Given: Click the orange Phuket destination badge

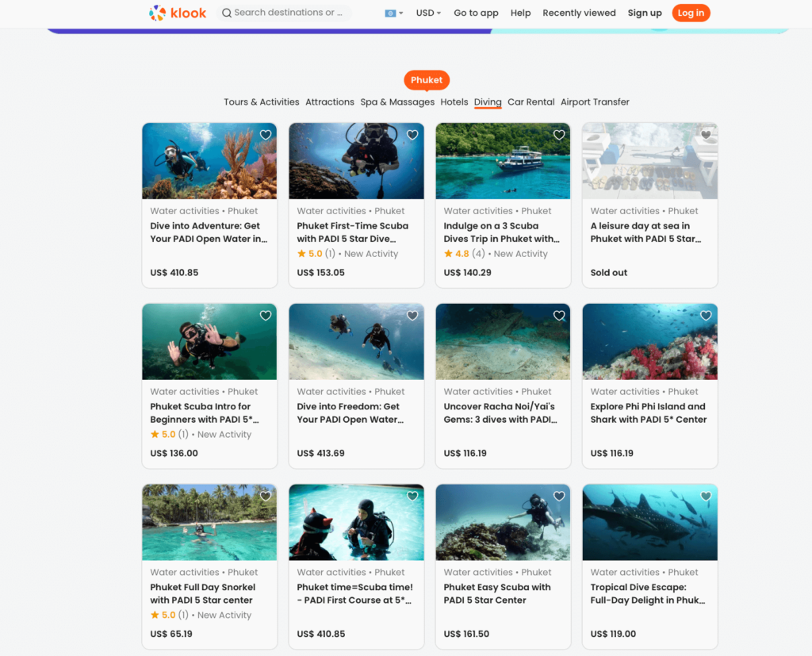Looking at the screenshot, I should click(x=427, y=79).
